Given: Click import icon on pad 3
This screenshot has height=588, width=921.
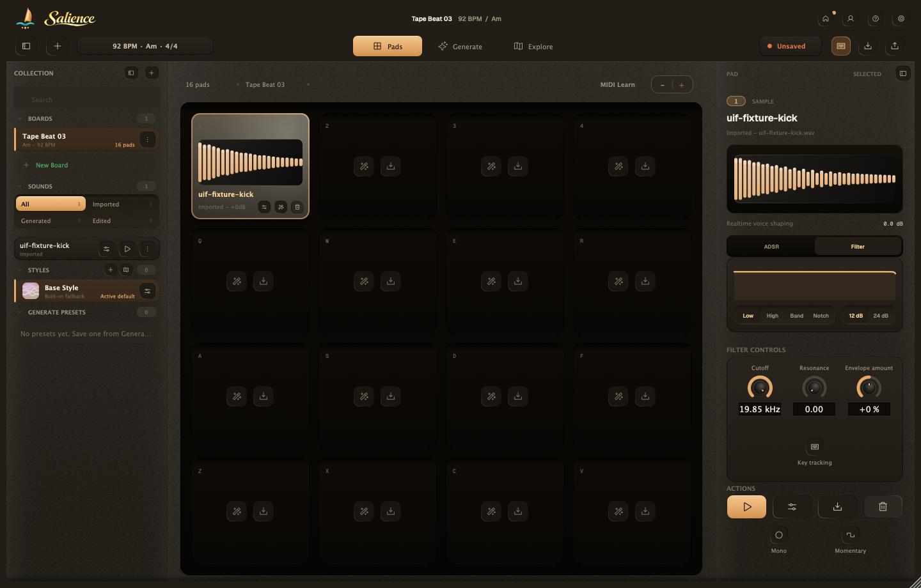Looking at the screenshot, I should 518,166.
